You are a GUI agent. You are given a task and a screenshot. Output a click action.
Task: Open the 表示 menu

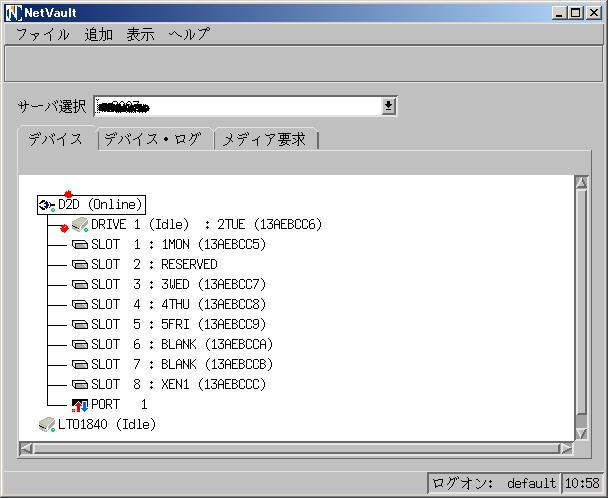[x=140, y=35]
